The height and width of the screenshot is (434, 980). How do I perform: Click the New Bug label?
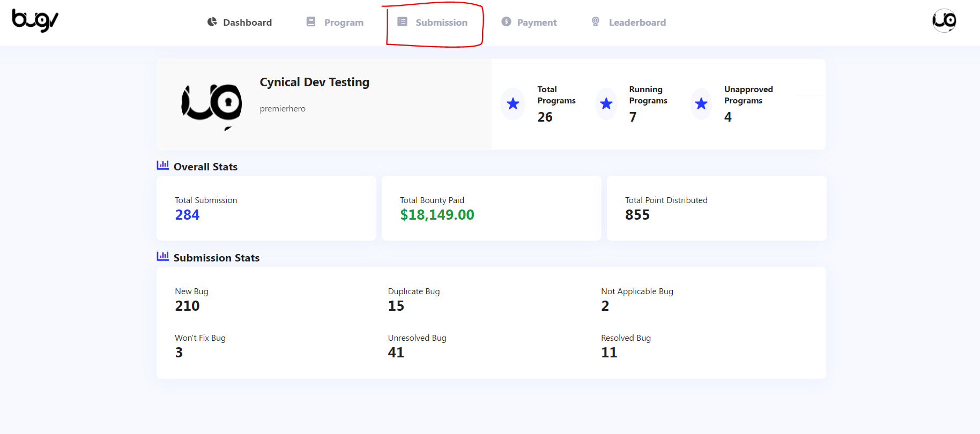191,291
